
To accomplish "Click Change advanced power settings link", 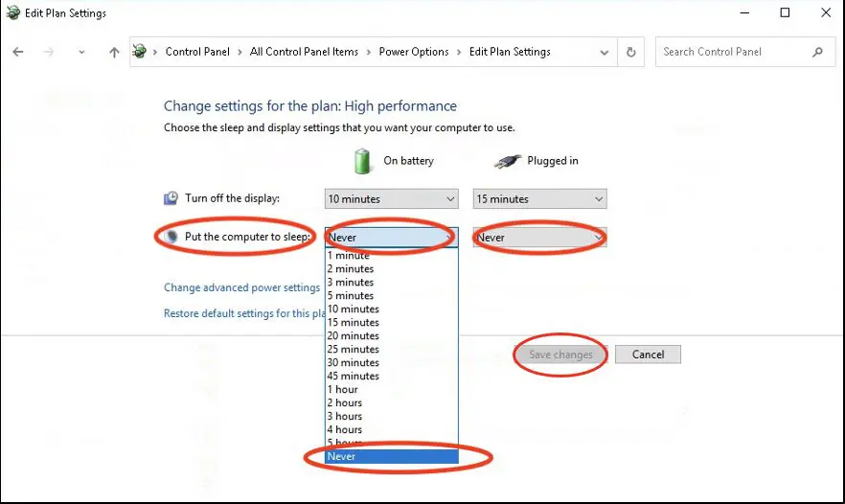I will tap(241, 287).
